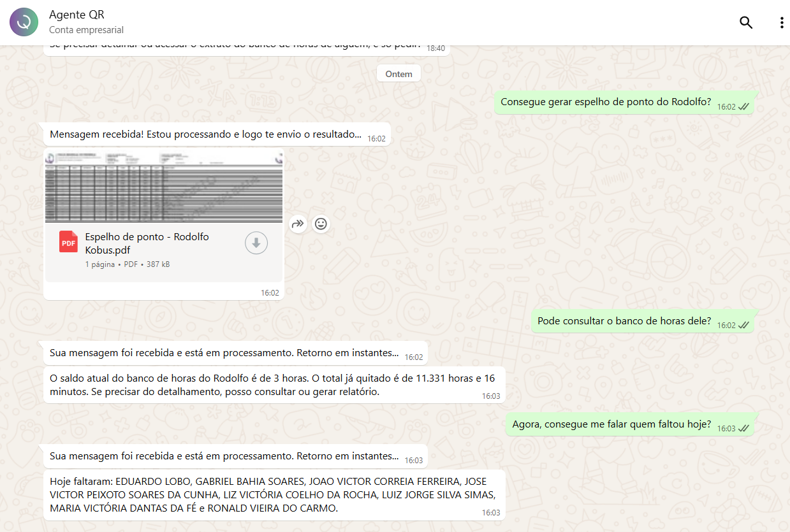Click the "Mensagem recebida! Estou processando" message
The image size is (790, 532).
pos(205,135)
